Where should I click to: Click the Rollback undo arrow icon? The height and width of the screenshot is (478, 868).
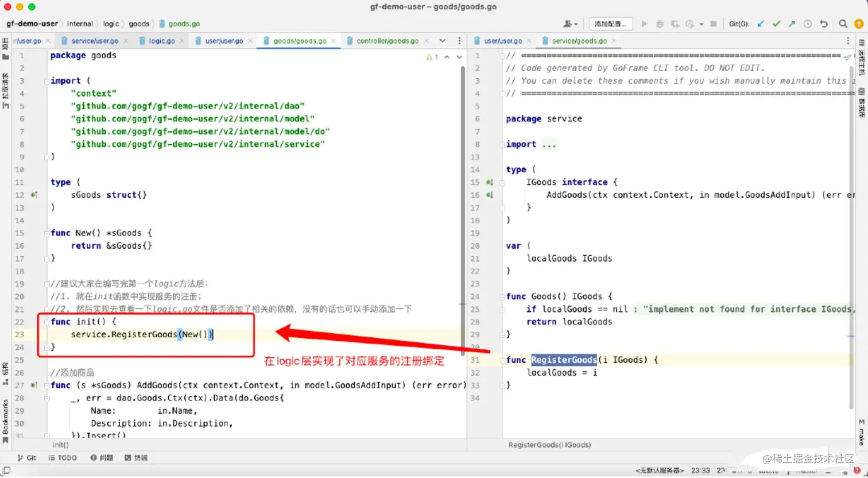click(824, 24)
